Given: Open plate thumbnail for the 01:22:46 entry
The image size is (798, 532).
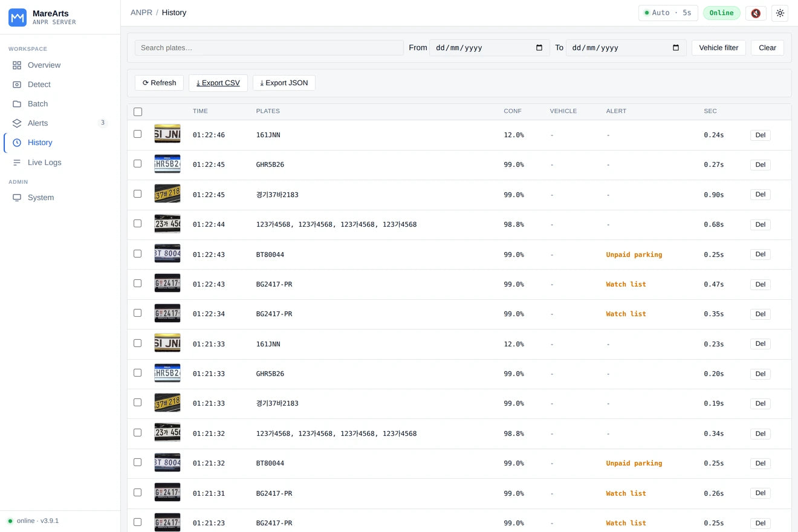Looking at the screenshot, I should click(x=167, y=134).
